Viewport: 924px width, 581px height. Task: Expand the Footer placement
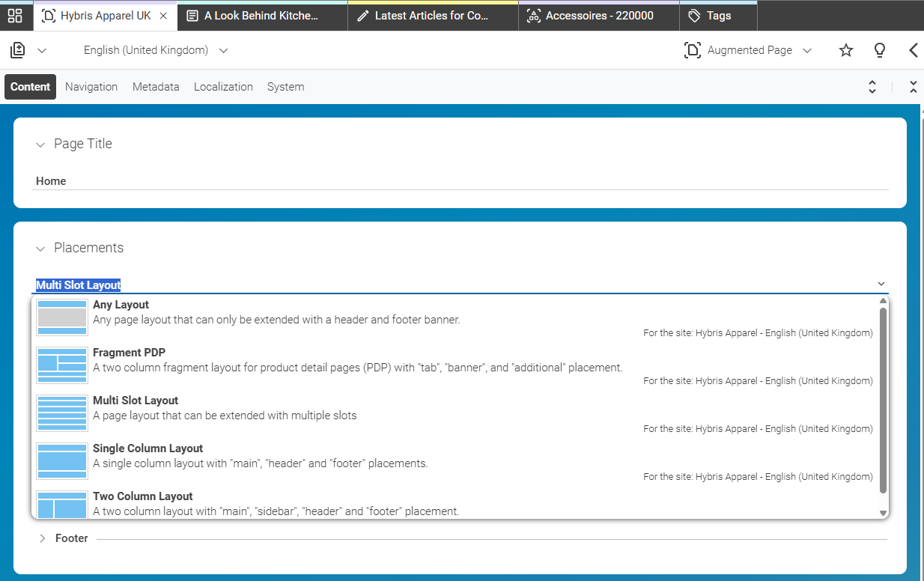pos(42,538)
